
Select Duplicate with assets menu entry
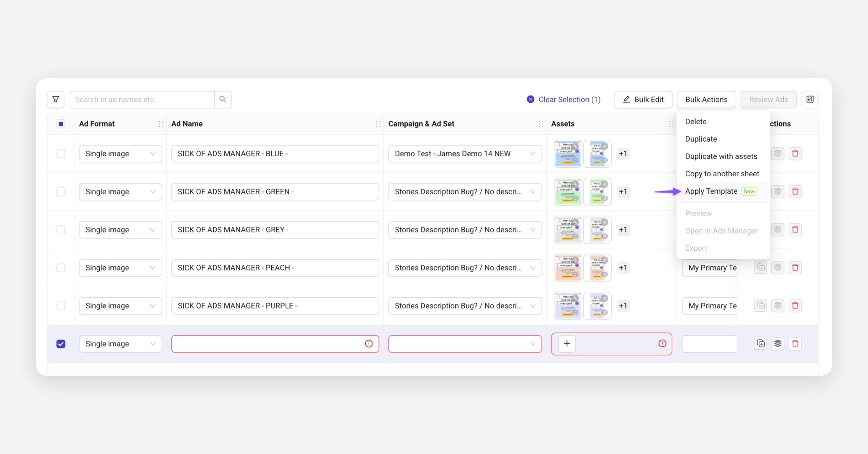[x=721, y=156]
